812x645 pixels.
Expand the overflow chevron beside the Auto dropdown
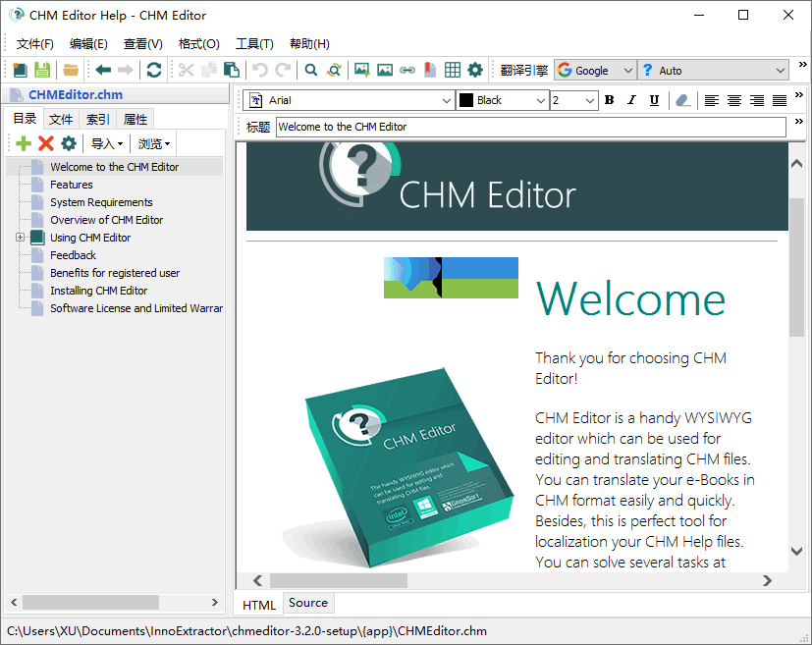tap(802, 64)
